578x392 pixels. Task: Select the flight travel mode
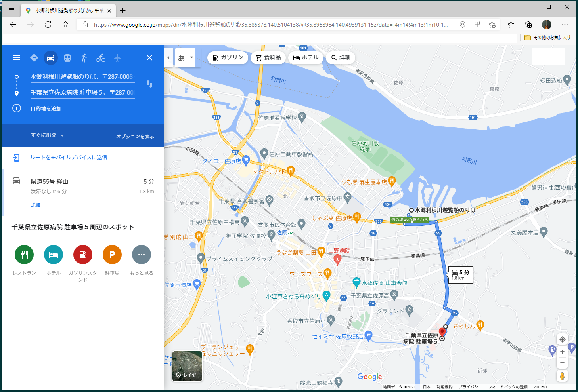point(117,58)
